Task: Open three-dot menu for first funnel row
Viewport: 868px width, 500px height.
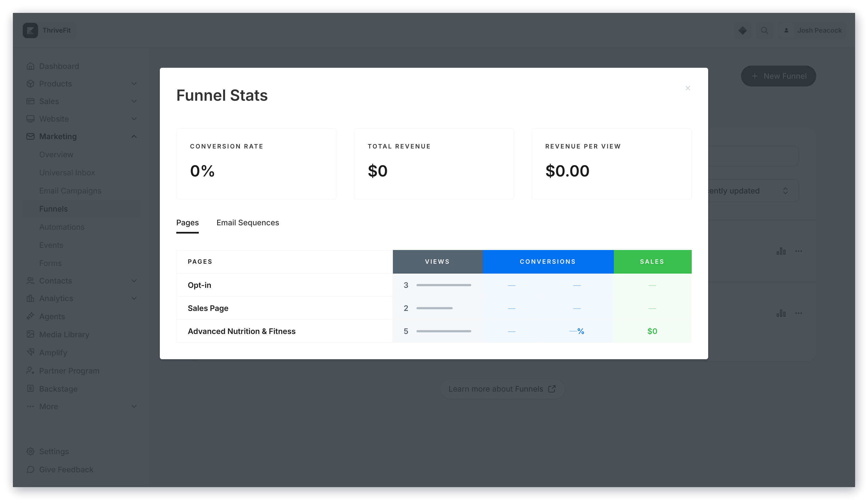Action: (798, 251)
